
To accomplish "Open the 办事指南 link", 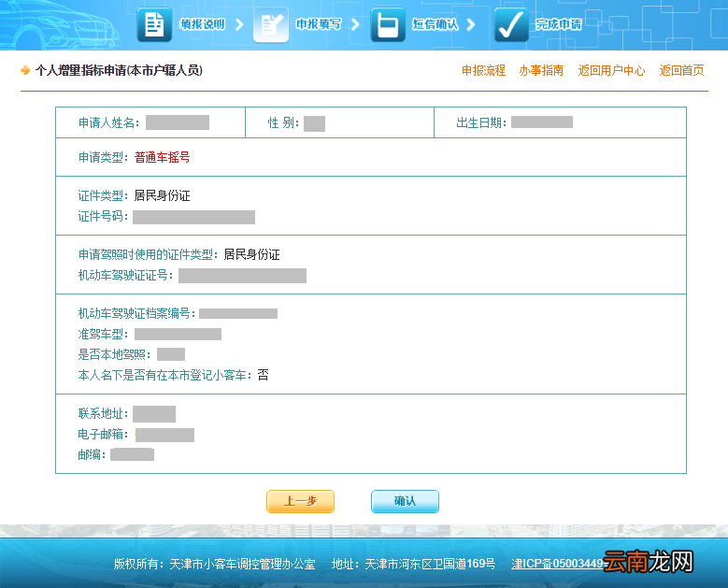I will [541, 71].
